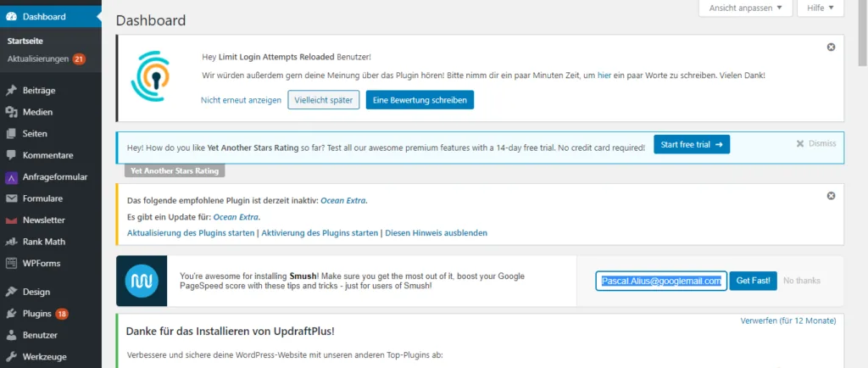Click the Smush logo icon
868x368 pixels.
tap(142, 282)
